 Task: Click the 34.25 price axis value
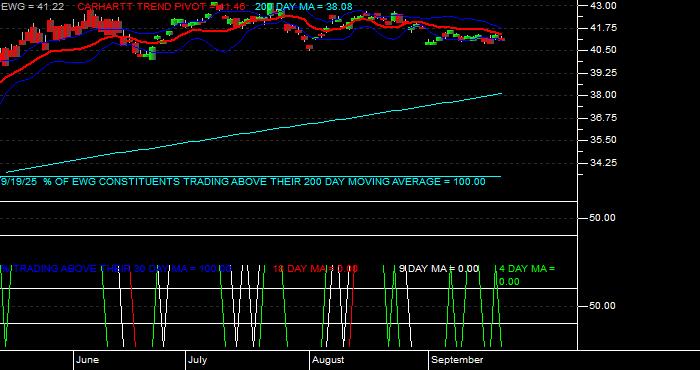(x=603, y=162)
